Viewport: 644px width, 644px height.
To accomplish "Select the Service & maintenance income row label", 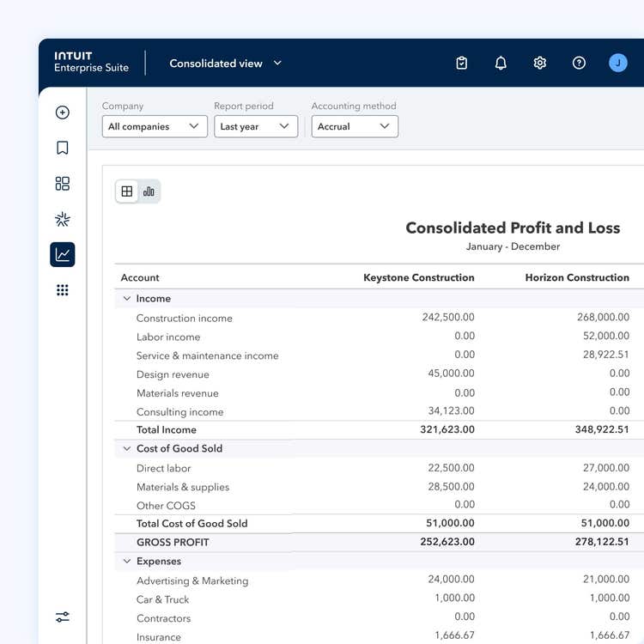I will (208, 355).
